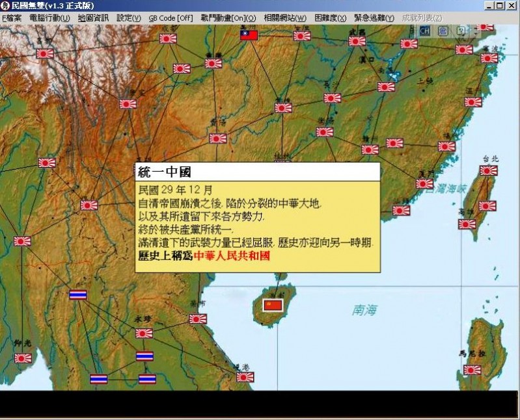This screenshot has height=420, width=520.
Task: Click the Japanese flag at Taipei (台北)
Action: [488, 170]
